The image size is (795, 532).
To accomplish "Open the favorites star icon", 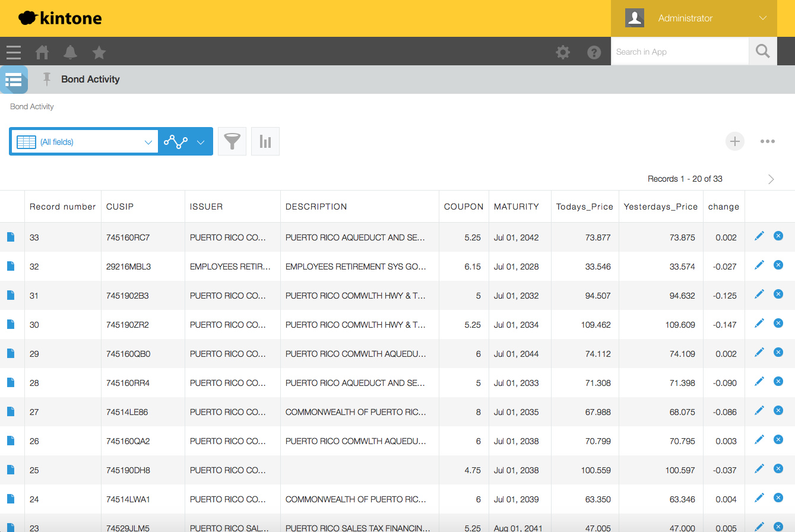I will point(99,53).
